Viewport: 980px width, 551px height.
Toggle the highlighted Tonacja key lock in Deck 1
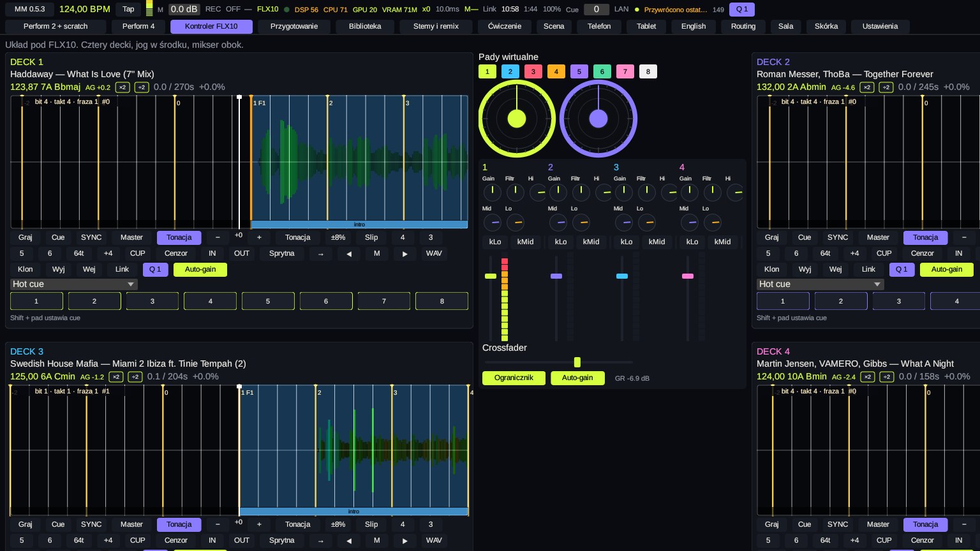pos(179,237)
